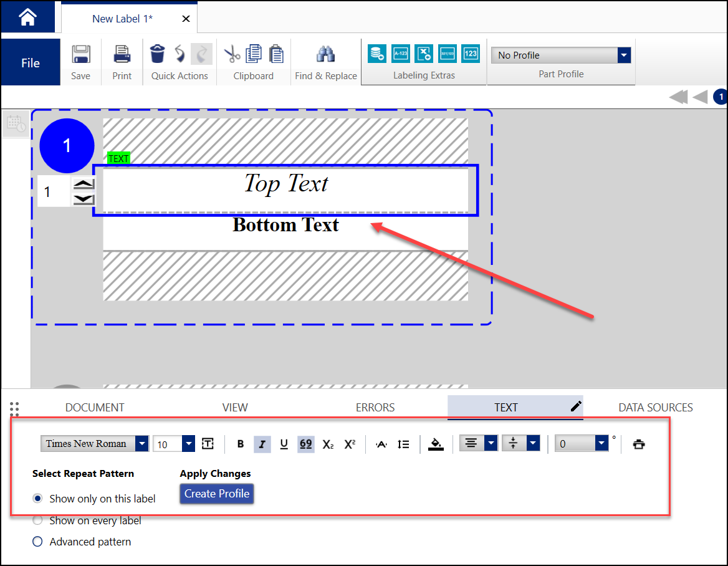Click the binoculars Find & Replace icon
Image resolution: width=728 pixels, height=566 pixels.
coord(325,55)
